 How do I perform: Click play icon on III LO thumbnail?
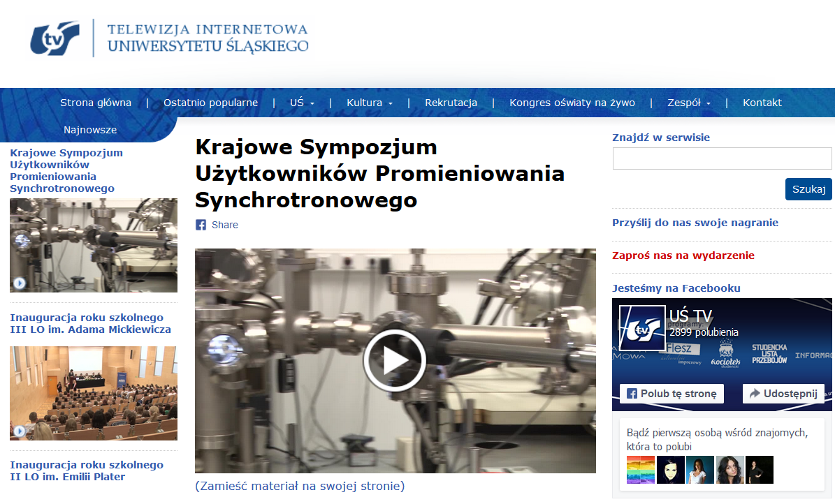[x=20, y=431]
